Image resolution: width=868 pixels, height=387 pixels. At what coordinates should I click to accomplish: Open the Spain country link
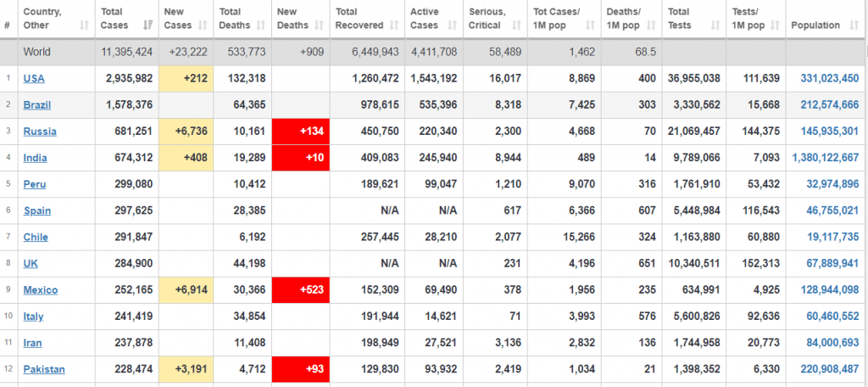tap(37, 210)
